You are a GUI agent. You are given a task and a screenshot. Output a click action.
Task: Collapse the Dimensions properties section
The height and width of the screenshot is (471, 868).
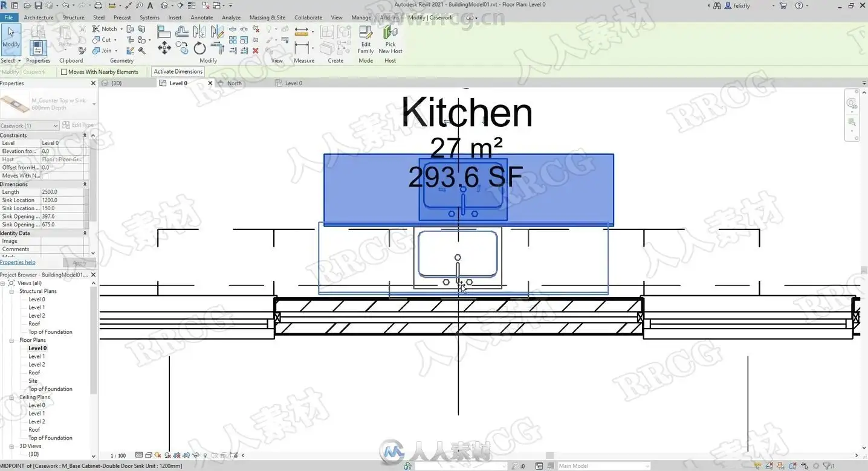tap(85, 184)
